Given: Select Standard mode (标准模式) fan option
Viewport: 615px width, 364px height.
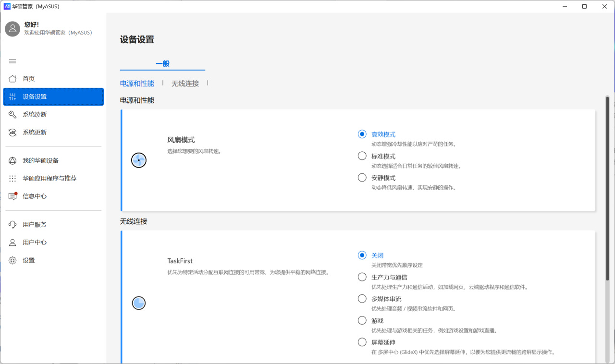Looking at the screenshot, I should tap(362, 156).
